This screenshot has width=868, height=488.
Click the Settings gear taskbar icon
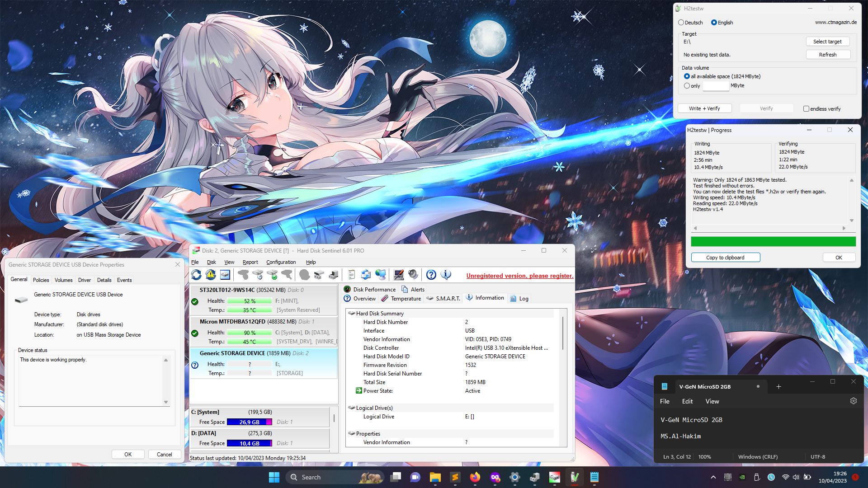pyautogui.click(x=515, y=477)
